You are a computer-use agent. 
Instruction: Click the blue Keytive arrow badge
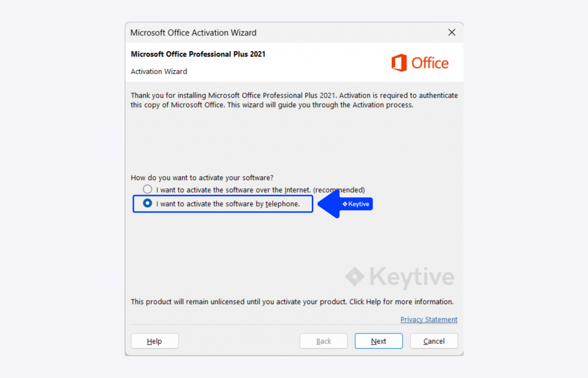click(x=345, y=204)
